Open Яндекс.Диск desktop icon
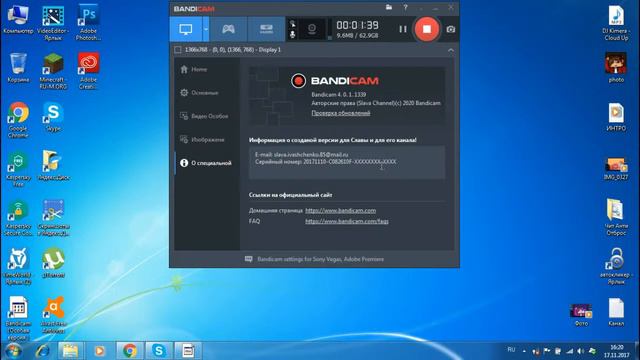 (x=53, y=166)
